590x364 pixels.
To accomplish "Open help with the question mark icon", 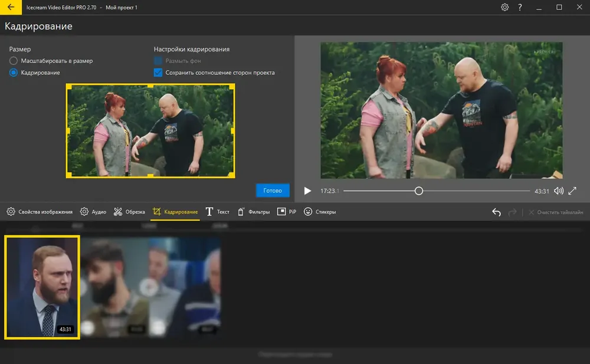I will [x=520, y=7].
